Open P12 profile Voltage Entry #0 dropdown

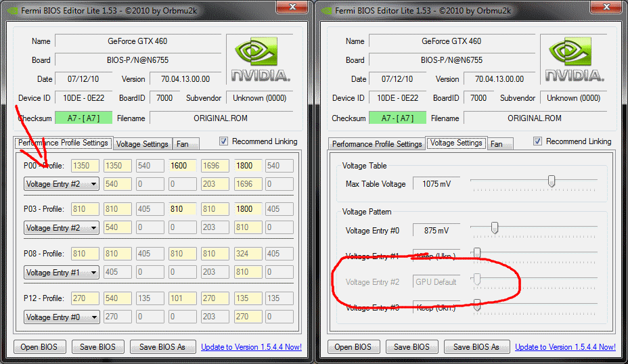[62, 317]
